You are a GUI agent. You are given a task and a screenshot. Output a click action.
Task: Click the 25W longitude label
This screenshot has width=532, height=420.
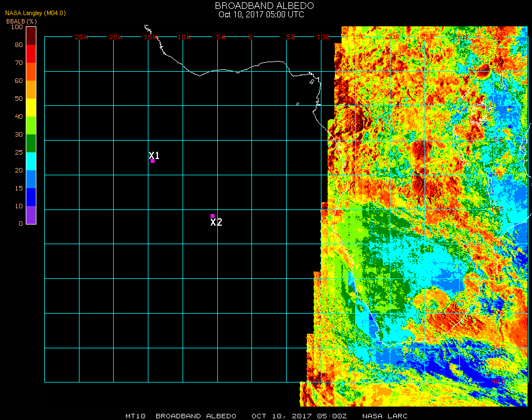tap(81, 37)
